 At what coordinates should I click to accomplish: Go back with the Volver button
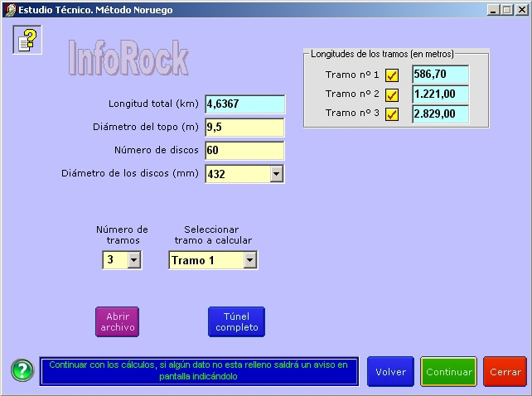[390, 372]
